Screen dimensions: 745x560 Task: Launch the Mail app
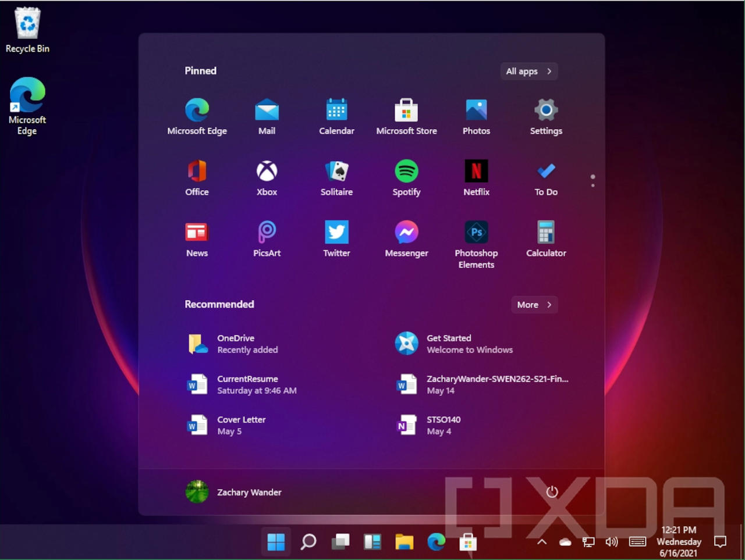coord(267,117)
